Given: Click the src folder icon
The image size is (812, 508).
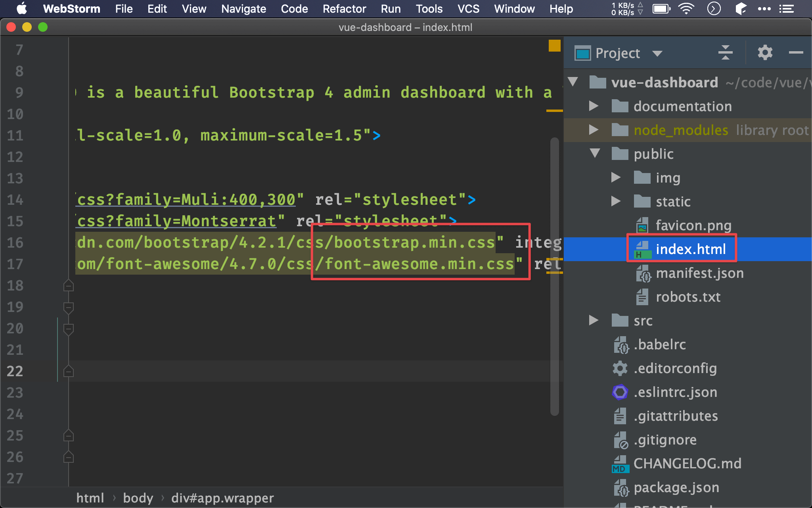Looking at the screenshot, I should pos(620,320).
